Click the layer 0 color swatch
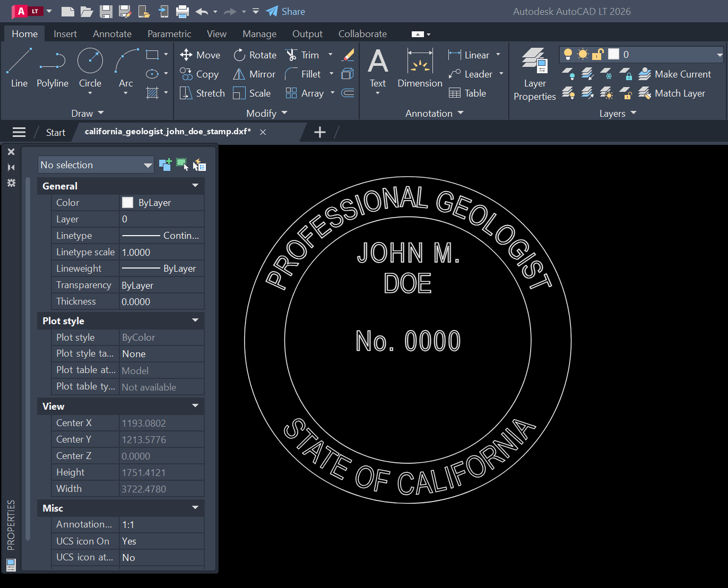The height and width of the screenshot is (588, 728). pos(614,54)
